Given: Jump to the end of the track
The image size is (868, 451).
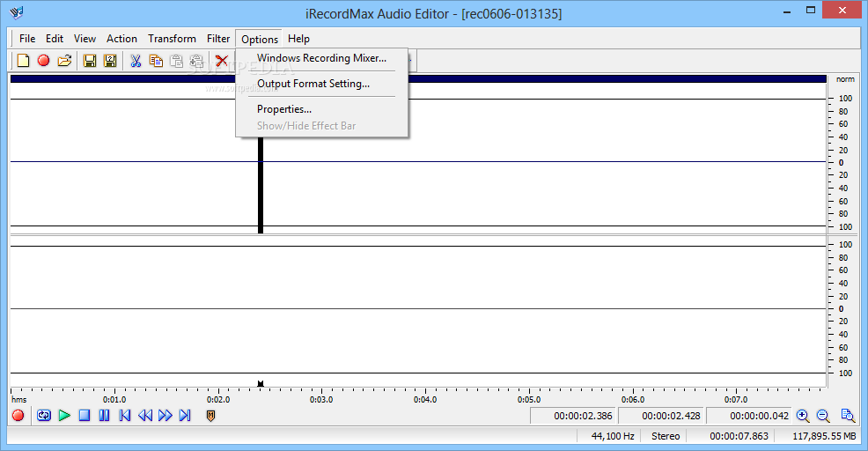Looking at the screenshot, I should pos(185,415).
